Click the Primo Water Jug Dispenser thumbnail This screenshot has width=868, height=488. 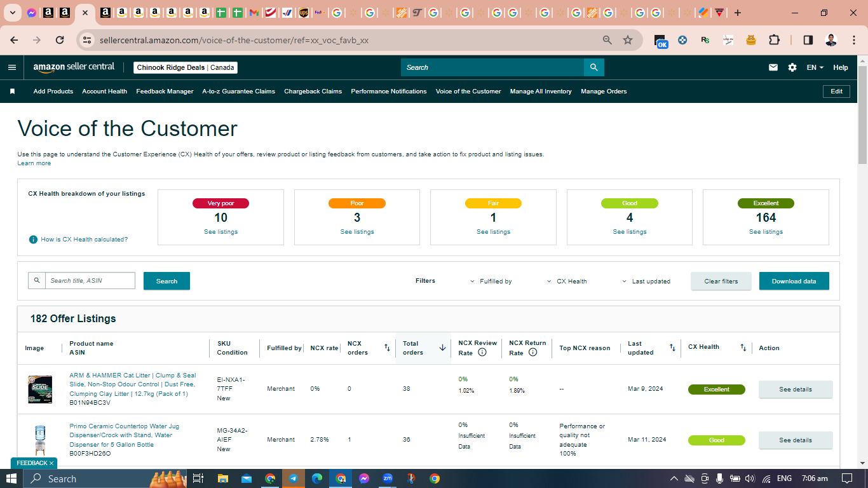pyautogui.click(x=40, y=440)
